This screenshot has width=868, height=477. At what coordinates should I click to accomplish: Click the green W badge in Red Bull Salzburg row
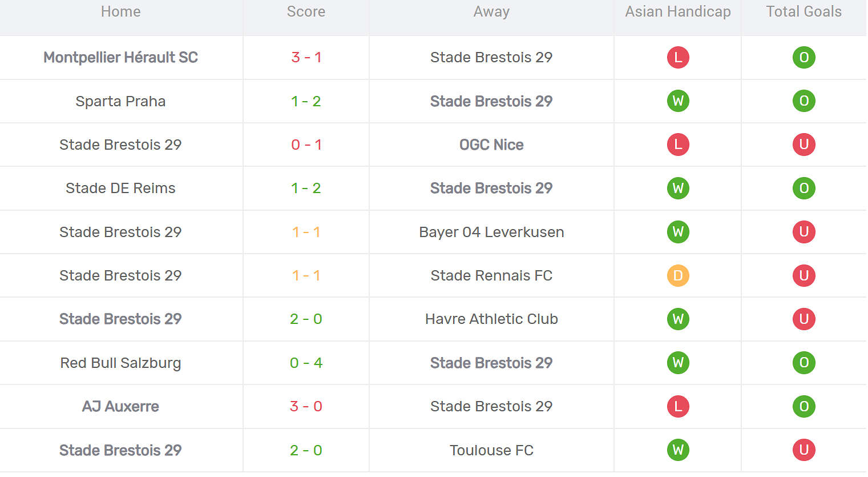click(x=678, y=363)
